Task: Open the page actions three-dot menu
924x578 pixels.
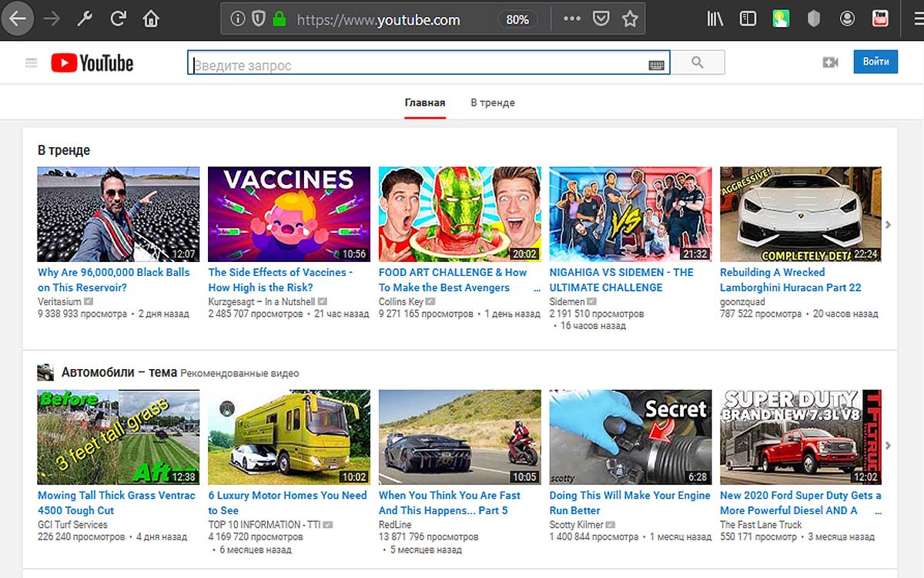Action: tap(571, 19)
